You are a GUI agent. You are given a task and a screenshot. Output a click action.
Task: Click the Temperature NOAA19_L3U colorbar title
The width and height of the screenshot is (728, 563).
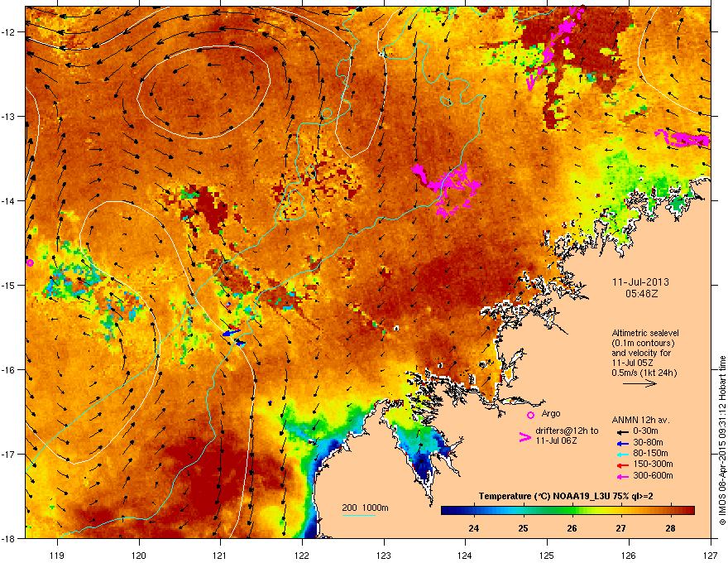(566, 496)
